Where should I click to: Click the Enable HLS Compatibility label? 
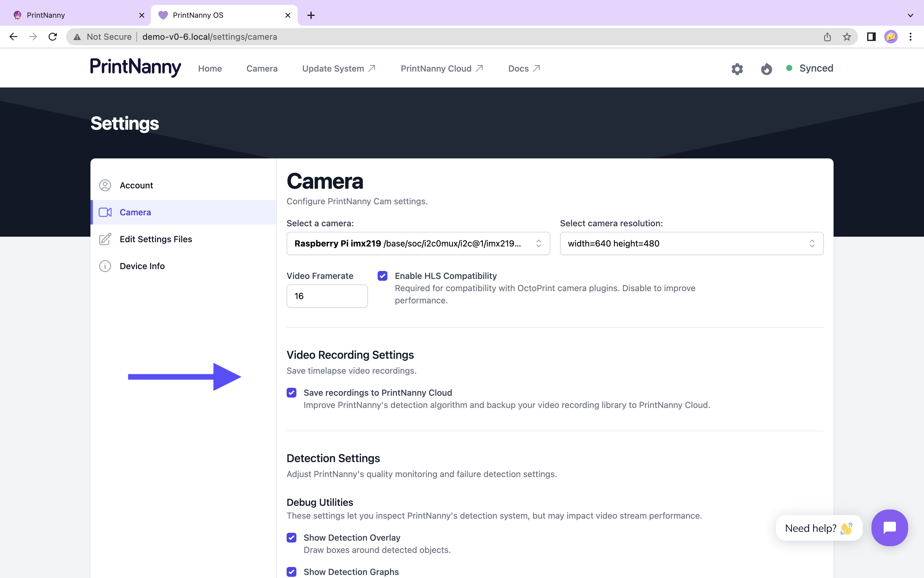click(446, 276)
